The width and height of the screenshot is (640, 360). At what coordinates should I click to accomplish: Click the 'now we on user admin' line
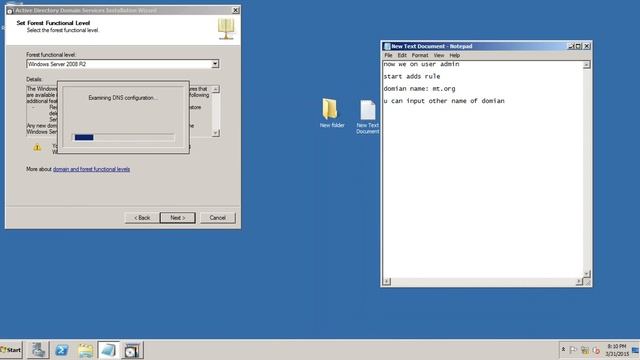pos(421,64)
